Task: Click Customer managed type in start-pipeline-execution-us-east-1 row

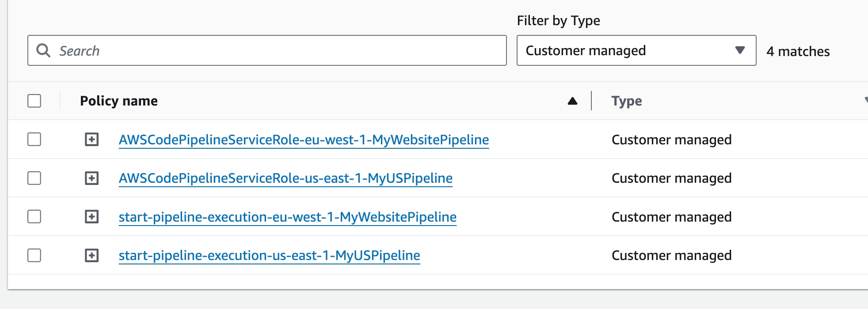Action: 671,256
